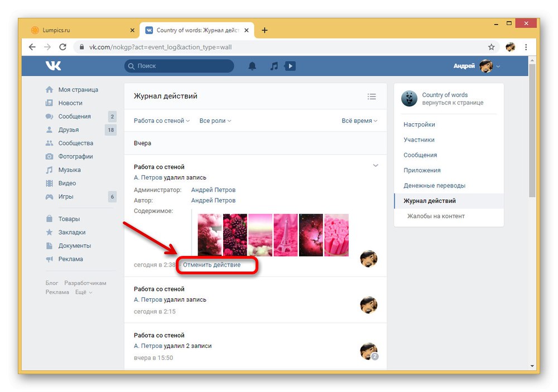Image resolution: width=558 pixels, height=392 pixels.
Task: Close the Country of words tab
Action: click(246, 30)
